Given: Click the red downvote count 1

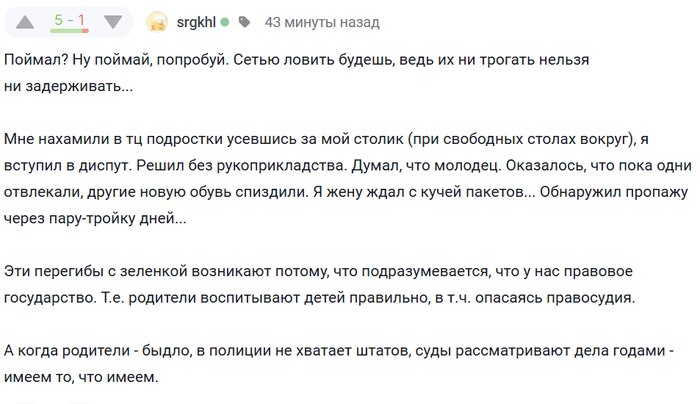Looking at the screenshot, I should click(80, 20).
